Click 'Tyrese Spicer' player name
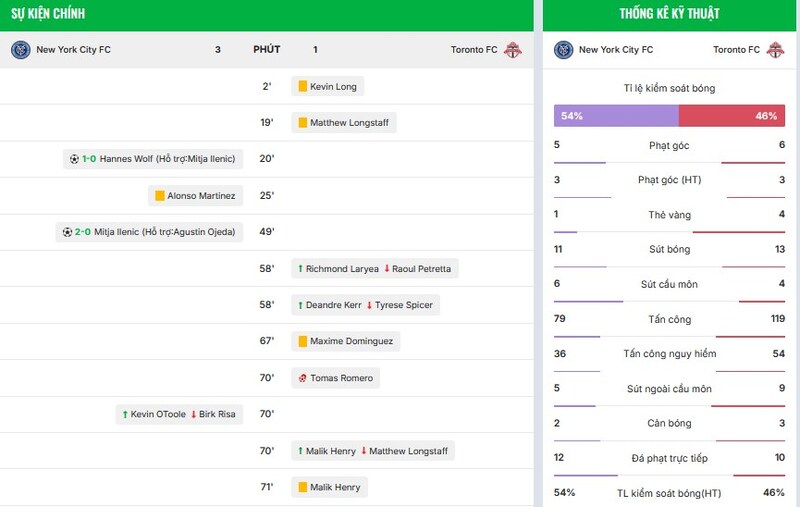 [x=404, y=305]
